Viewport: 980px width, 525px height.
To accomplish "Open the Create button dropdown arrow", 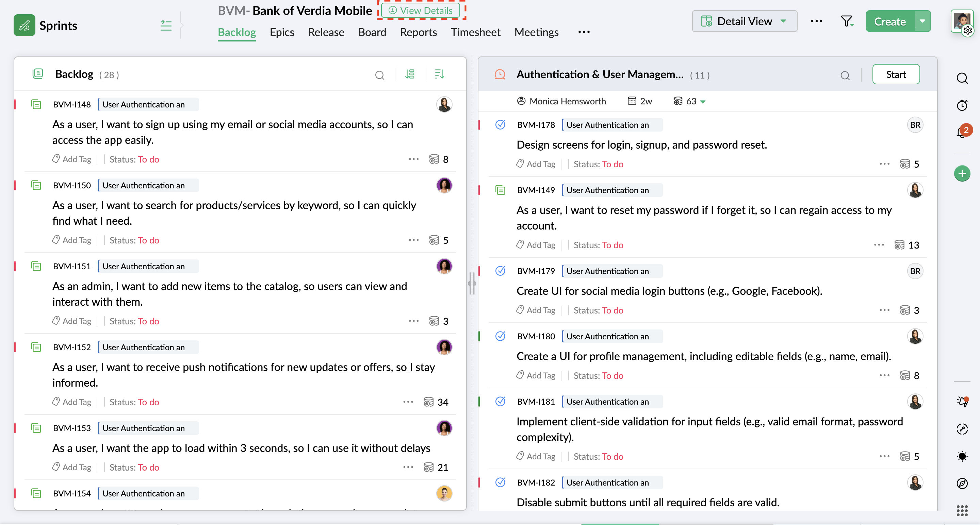I will pyautogui.click(x=922, y=21).
